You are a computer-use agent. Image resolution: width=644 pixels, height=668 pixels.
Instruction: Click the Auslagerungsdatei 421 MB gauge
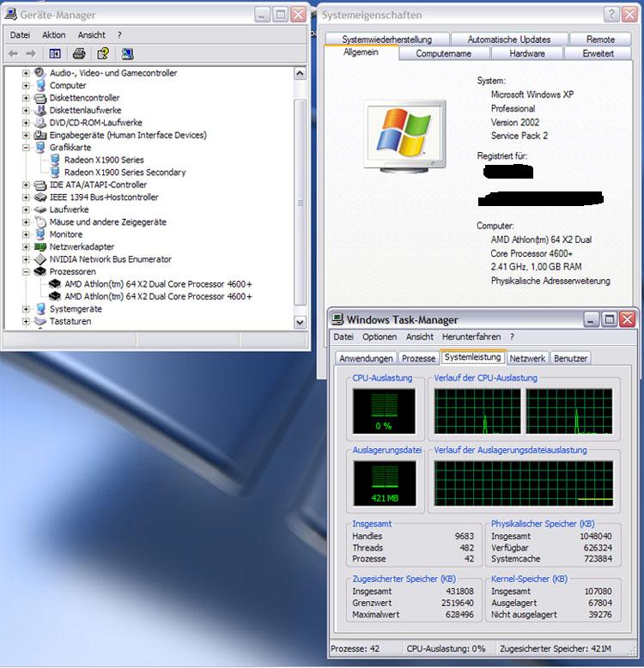click(x=385, y=483)
